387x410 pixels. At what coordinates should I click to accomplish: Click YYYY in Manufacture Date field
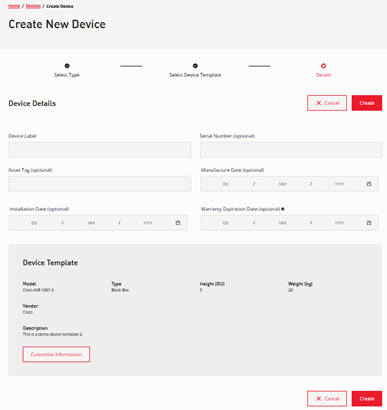click(x=339, y=184)
